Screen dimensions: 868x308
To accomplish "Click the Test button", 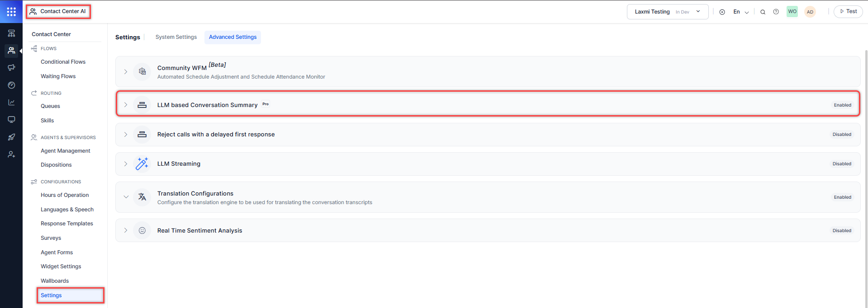I will [848, 11].
